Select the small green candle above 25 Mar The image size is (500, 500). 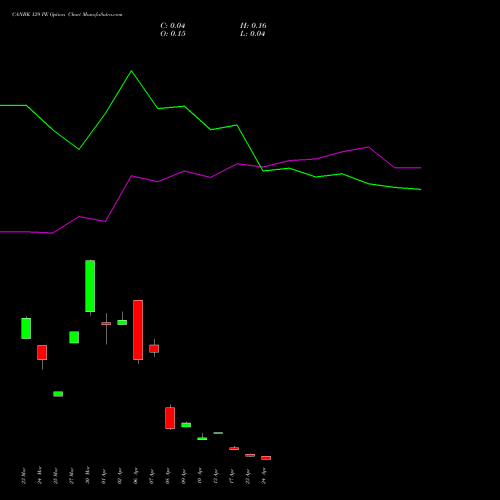[58, 394]
